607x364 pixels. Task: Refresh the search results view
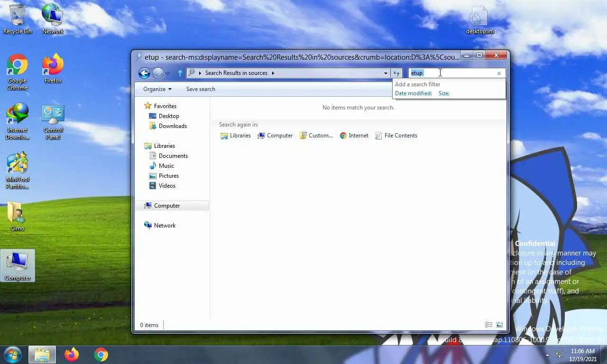(x=396, y=73)
